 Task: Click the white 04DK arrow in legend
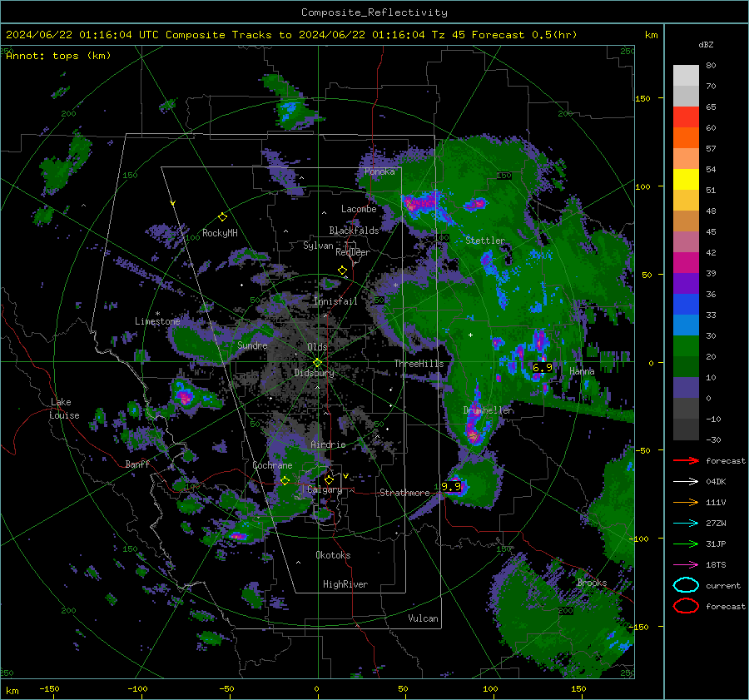click(x=686, y=481)
